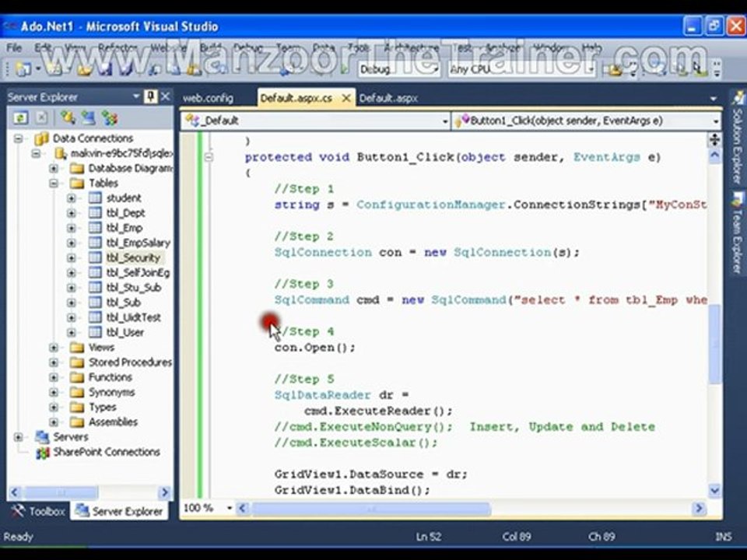Click the Connect to Database icon
This screenshot has height=560, width=747.
point(68,117)
